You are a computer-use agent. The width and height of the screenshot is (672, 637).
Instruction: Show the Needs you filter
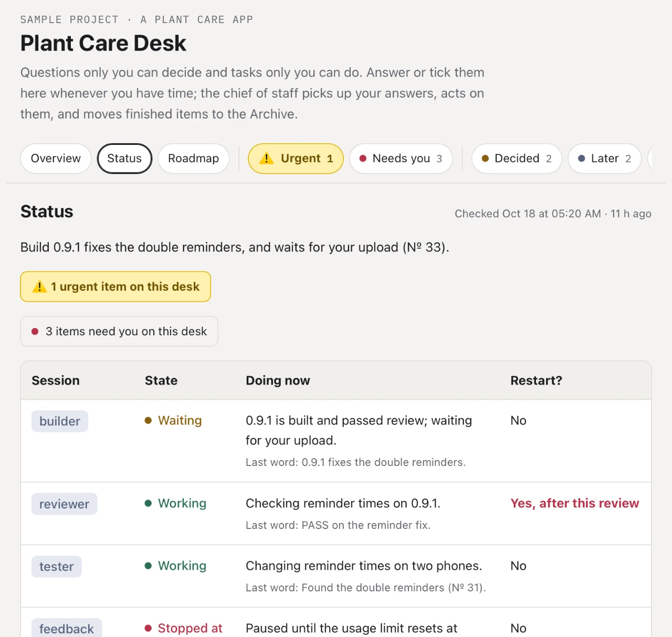point(401,158)
